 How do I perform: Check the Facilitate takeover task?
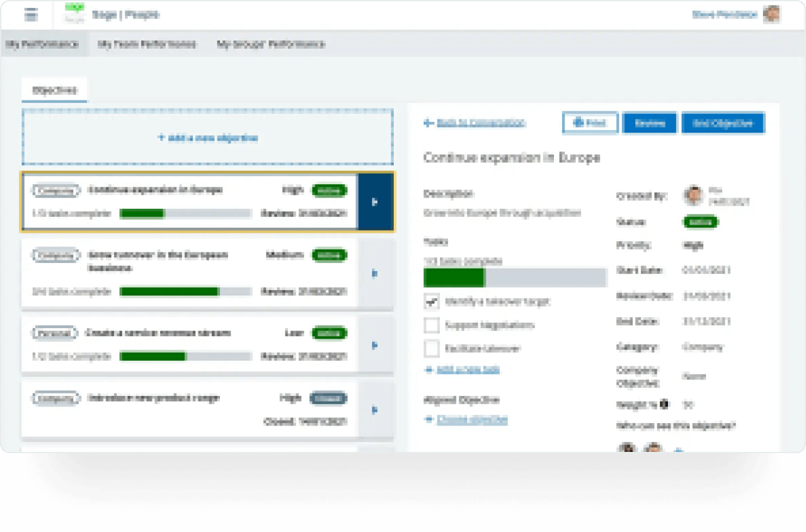431,349
